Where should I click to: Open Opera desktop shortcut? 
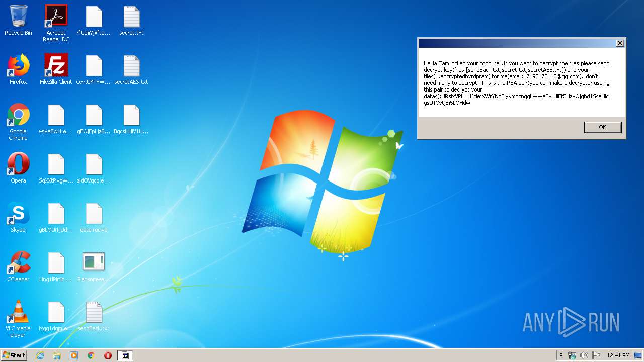[18, 168]
